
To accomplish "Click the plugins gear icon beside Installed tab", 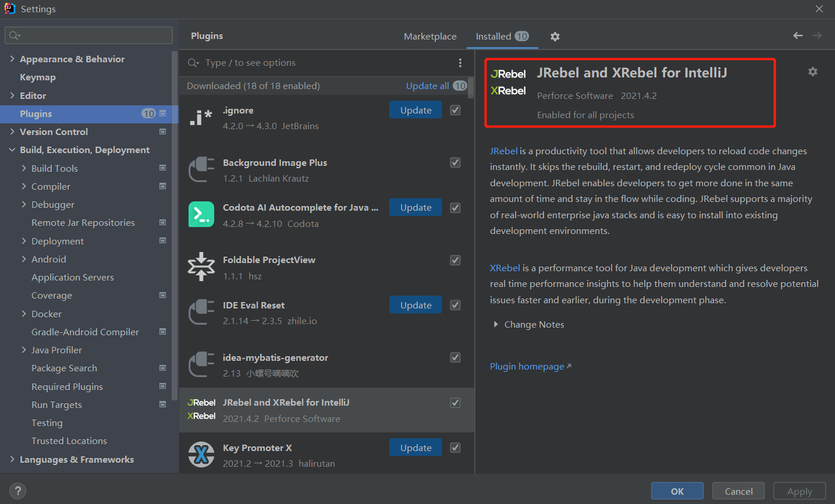I will [555, 37].
